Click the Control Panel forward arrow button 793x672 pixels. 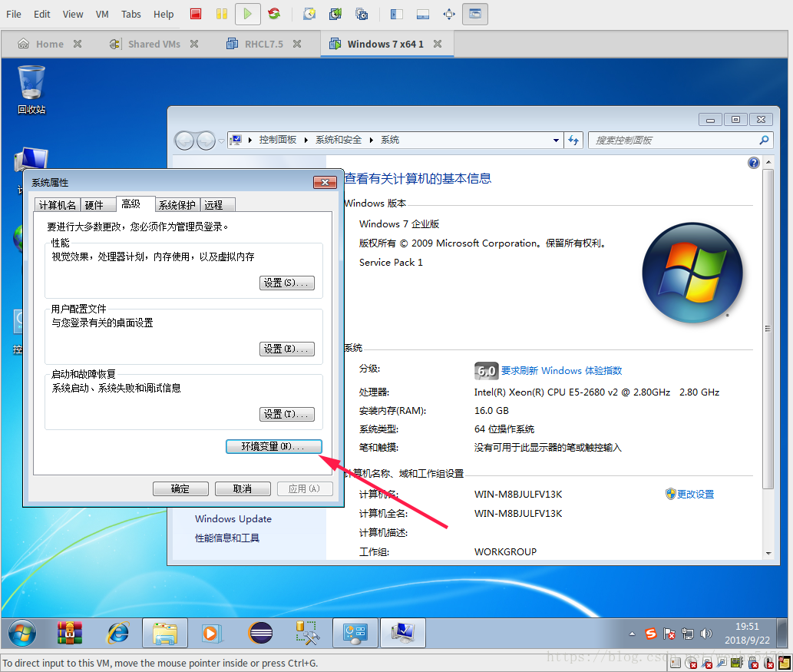coord(206,141)
